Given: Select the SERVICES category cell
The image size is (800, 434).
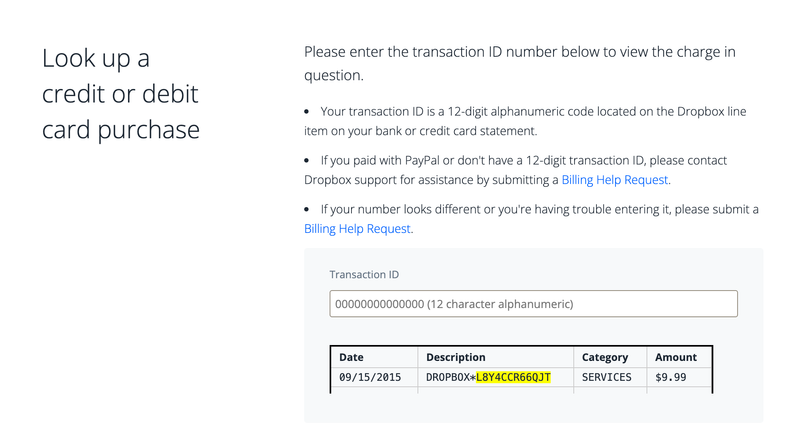Looking at the screenshot, I should [607, 378].
